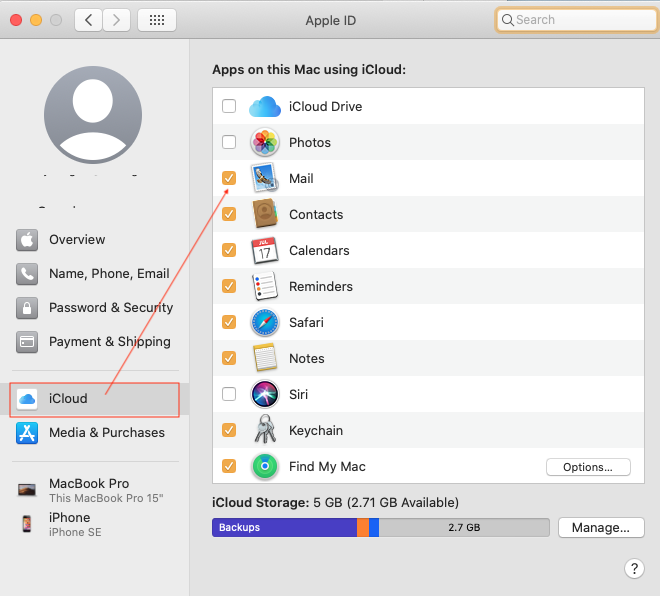Click the Siri app icon
Viewport: 660px width, 596px height.
tap(265, 394)
